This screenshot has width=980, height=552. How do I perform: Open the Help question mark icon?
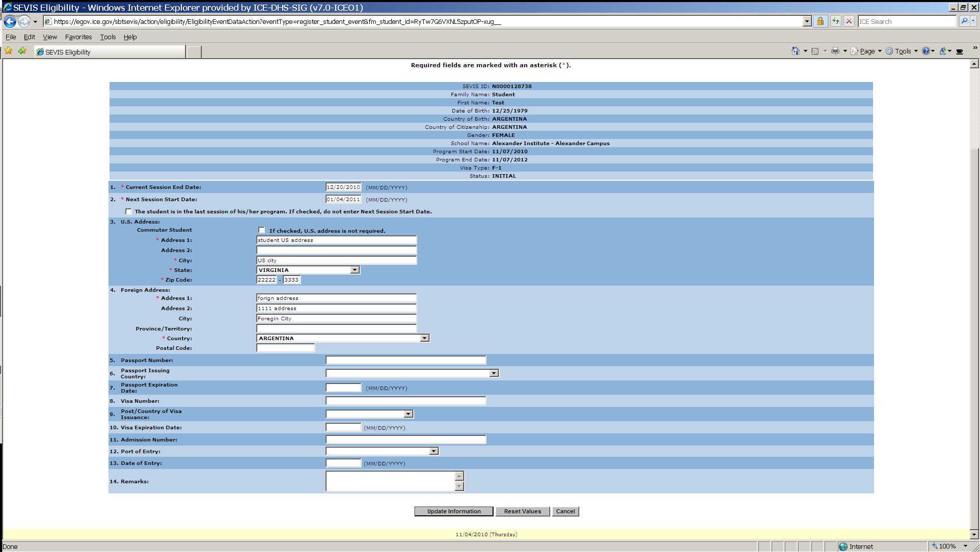(925, 51)
